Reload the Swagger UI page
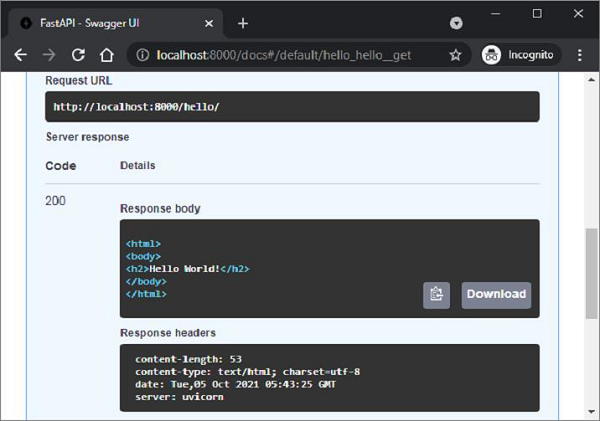The width and height of the screenshot is (600, 421). (x=78, y=55)
